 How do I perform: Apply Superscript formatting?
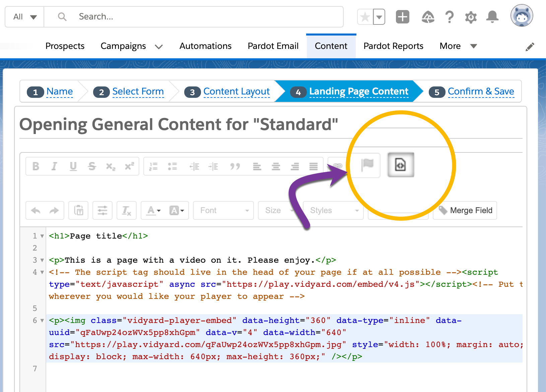129,166
